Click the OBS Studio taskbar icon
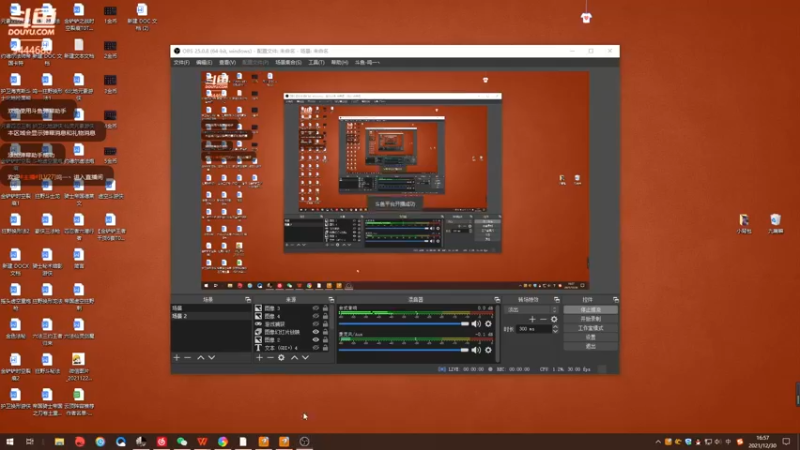Image resolution: width=800 pixels, height=450 pixels. [x=305, y=441]
